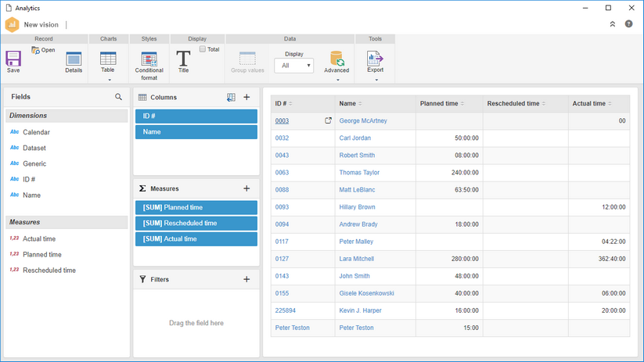This screenshot has height=362, width=644.
Task: Select ID # in Dimensions list
Action: (29, 179)
